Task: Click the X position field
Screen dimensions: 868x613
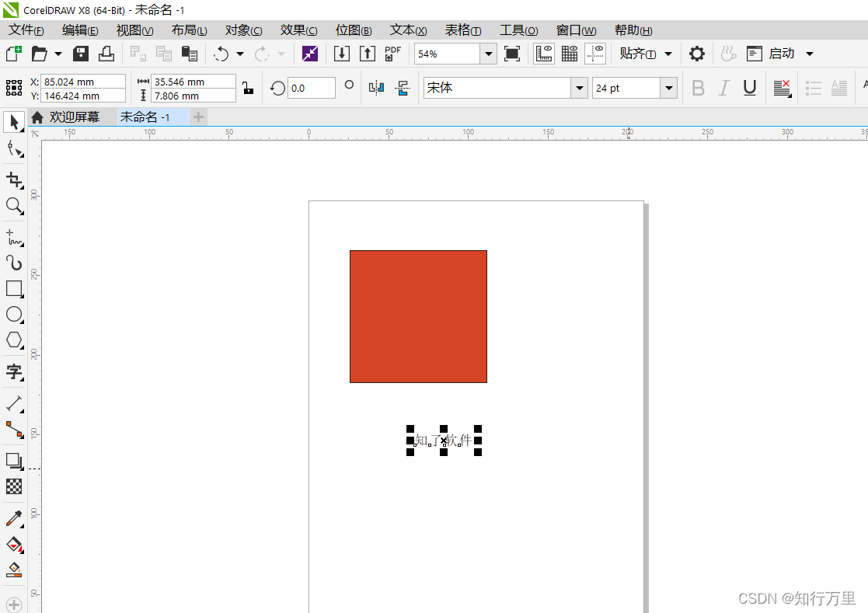Action: pos(83,82)
